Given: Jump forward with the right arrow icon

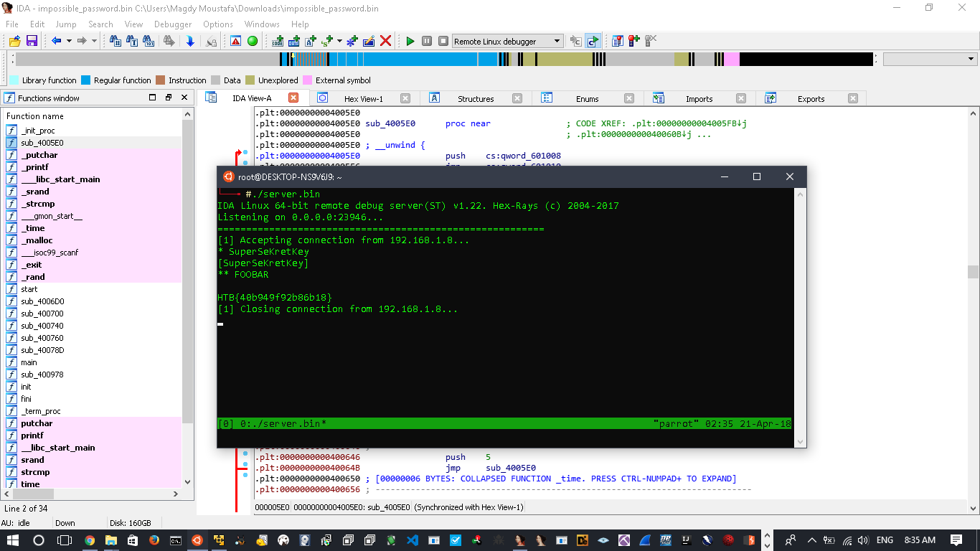Looking at the screenshot, I should pos(82,41).
